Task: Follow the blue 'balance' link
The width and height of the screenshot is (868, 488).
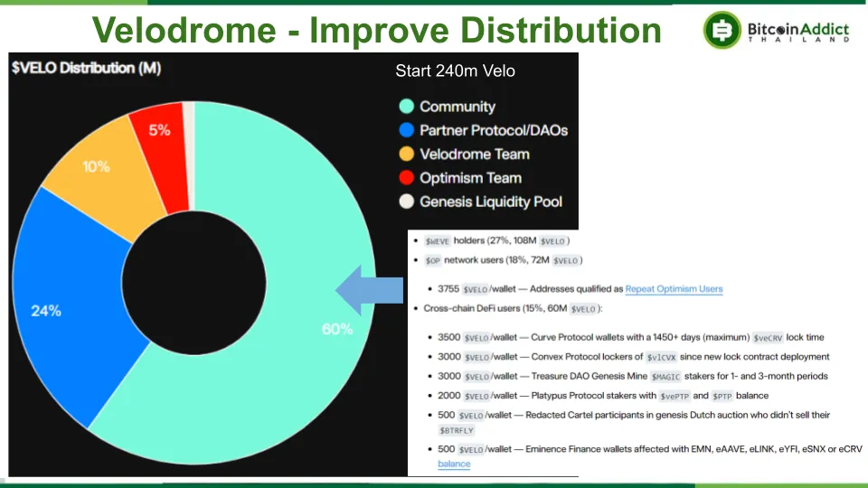Action: click(x=454, y=464)
